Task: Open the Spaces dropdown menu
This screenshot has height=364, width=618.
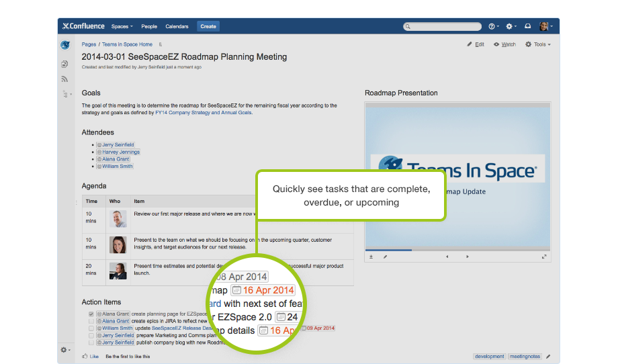Action: [x=122, y=26]
